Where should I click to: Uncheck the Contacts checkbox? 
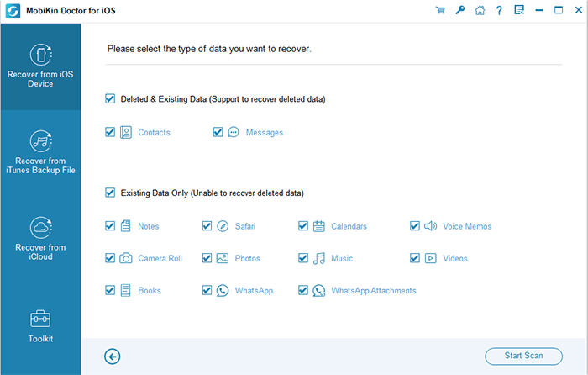click(110, 132)
